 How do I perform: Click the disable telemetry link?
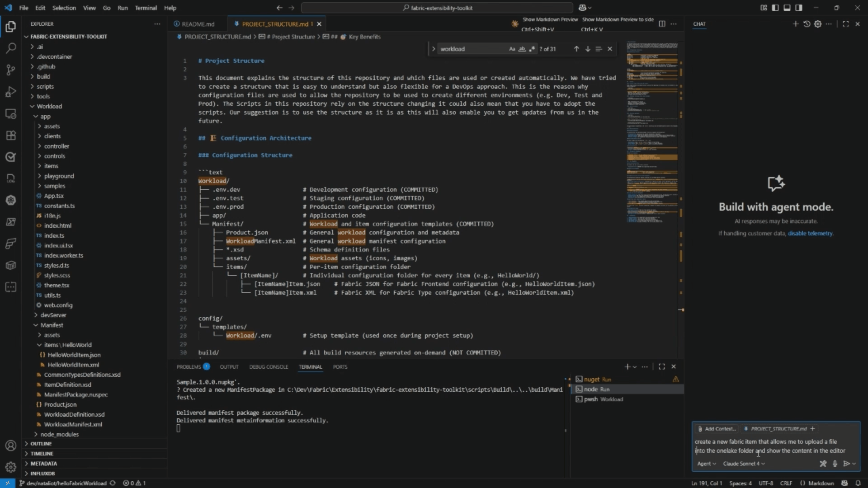[810, 234]
